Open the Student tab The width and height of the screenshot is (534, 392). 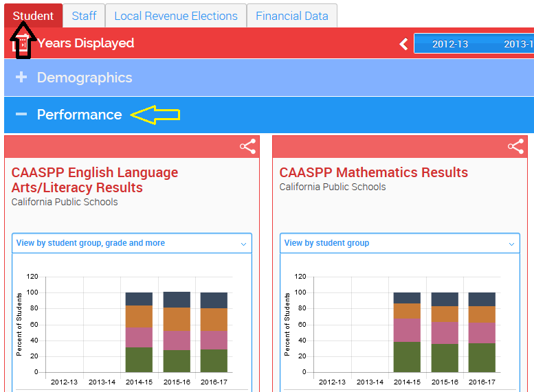coord(33,16)
